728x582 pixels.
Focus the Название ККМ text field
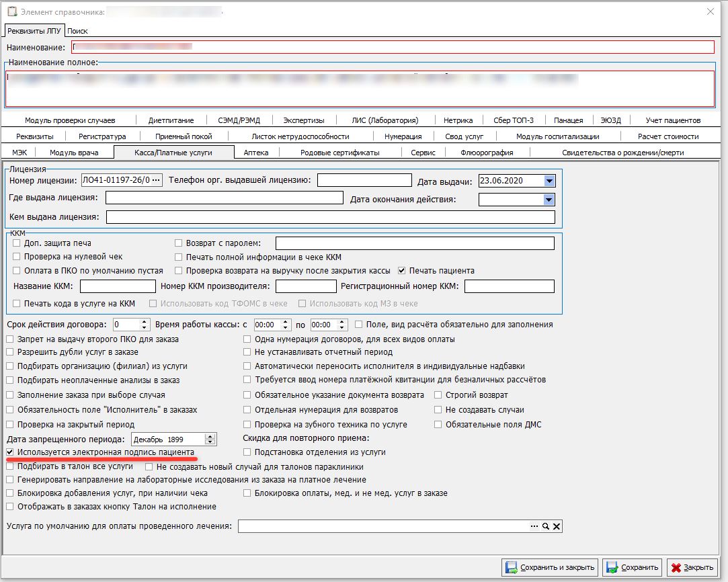pos(118,286)
